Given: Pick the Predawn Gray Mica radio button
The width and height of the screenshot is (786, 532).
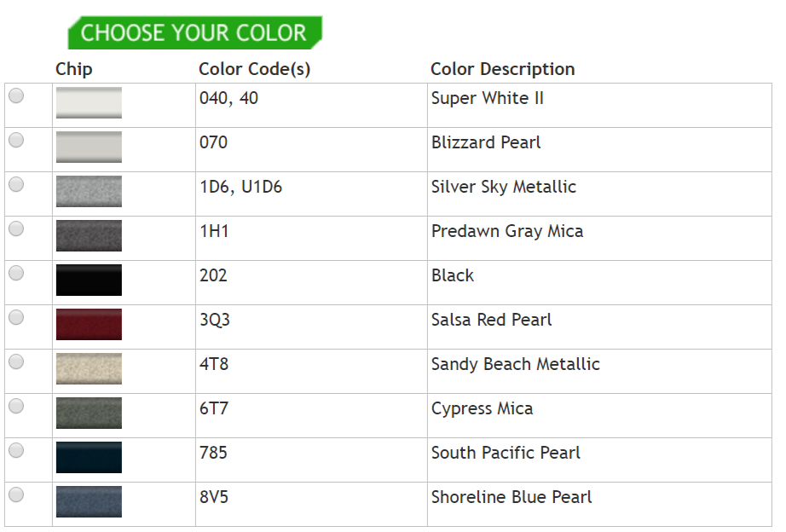Looking at the screenshot, I should click(16, 229).
